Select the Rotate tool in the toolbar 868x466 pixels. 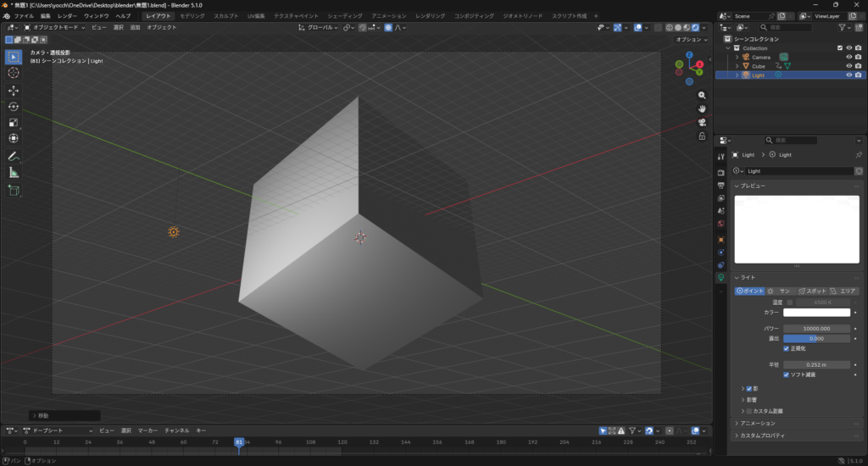(14, 107)
